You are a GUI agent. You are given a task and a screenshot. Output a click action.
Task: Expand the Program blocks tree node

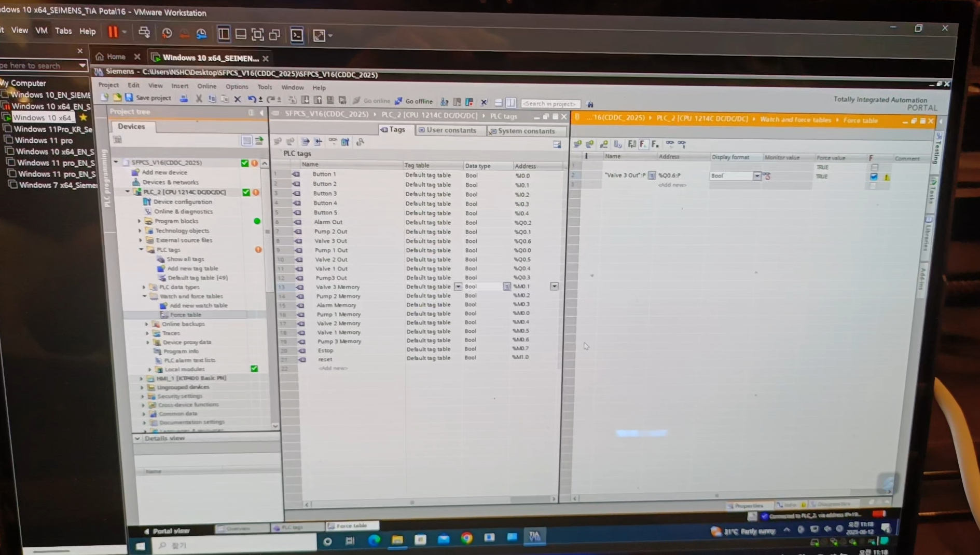tap(140, 221)
